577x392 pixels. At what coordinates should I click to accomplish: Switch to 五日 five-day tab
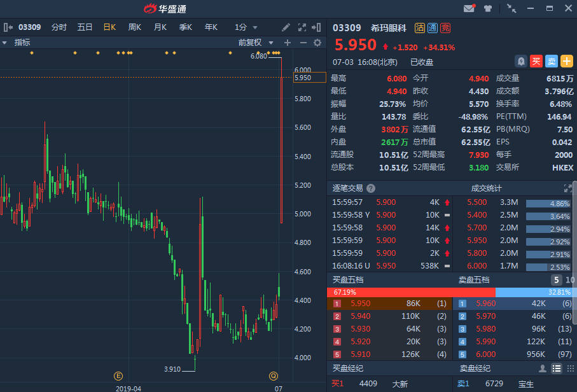[84, 27]
